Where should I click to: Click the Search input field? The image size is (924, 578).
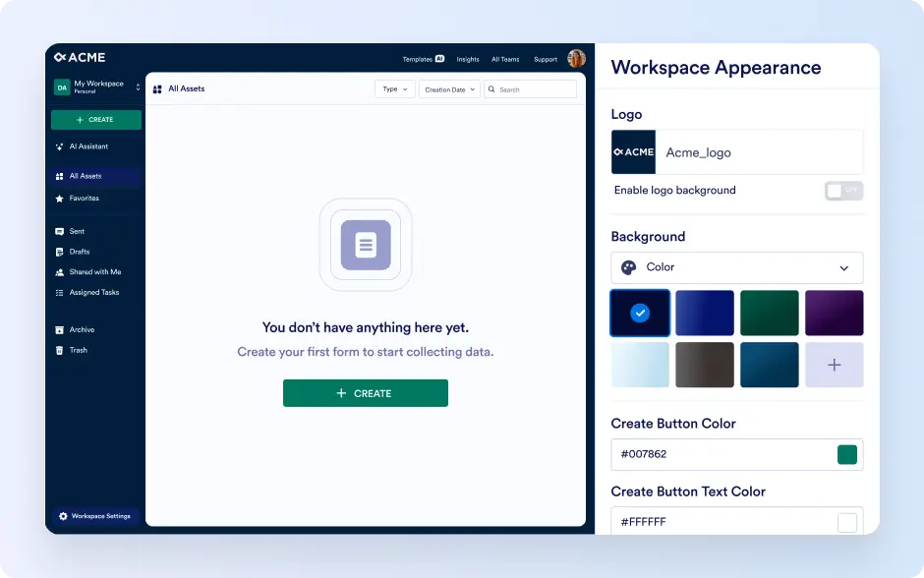click(530, 89)
